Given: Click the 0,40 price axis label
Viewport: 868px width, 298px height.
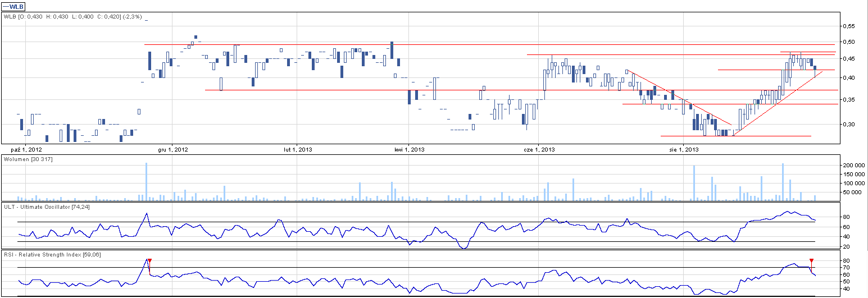Looking at the screenshot, I should tap(849, 77).
